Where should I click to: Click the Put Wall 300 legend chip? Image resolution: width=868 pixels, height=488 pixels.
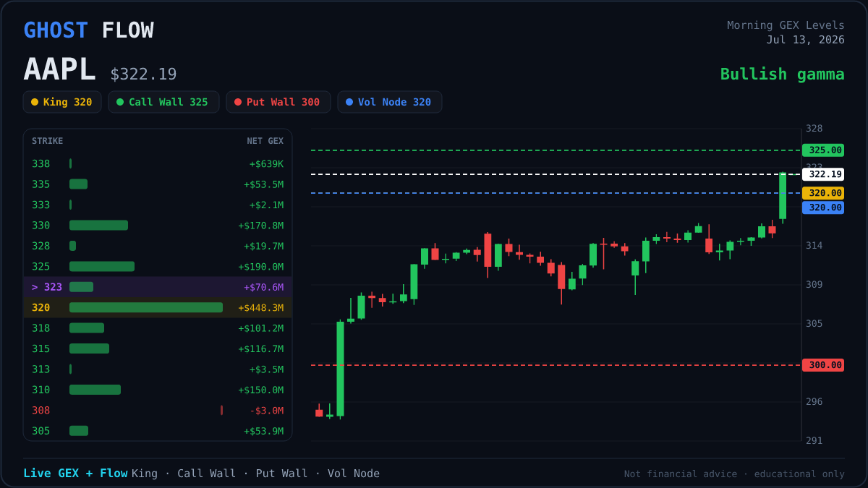[x=278, y=102]
